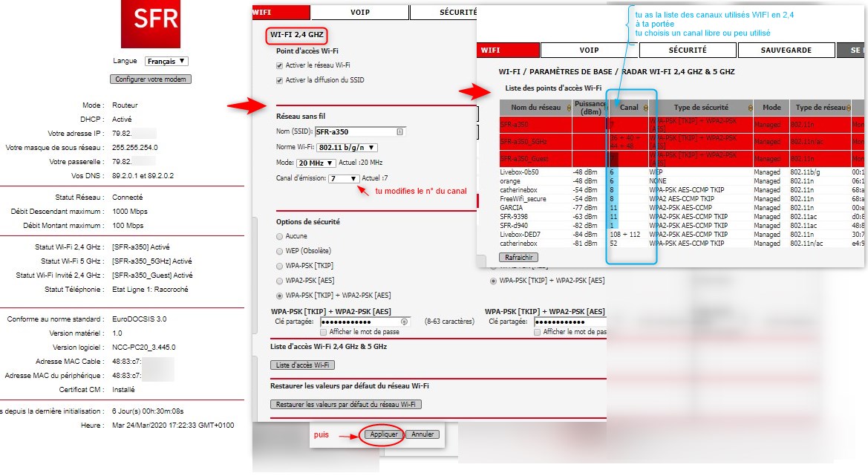Sort by Type de réseau arrows
Screen dimensions: 868x476
[x=849, y=108]
